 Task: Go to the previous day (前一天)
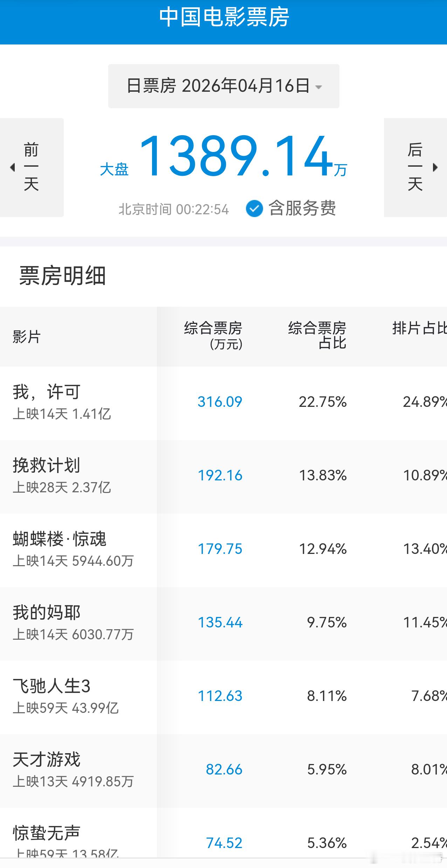click(32, 167)
